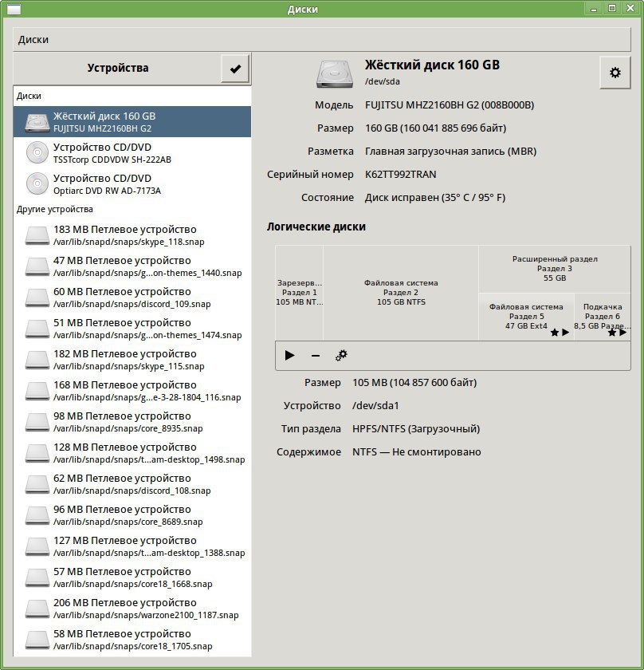This screenshot has width=644, height=670.
Task: Select the 58 MB core18_1705.snap loop device
Action: 132,640
